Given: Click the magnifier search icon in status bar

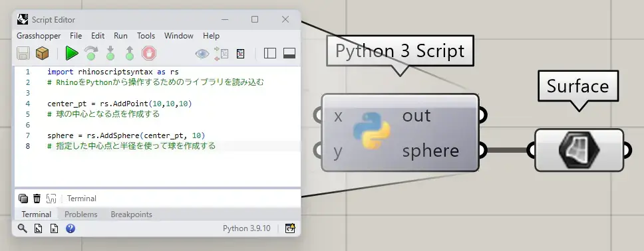Looking at the screenshot, I should (x=23, y=228).
